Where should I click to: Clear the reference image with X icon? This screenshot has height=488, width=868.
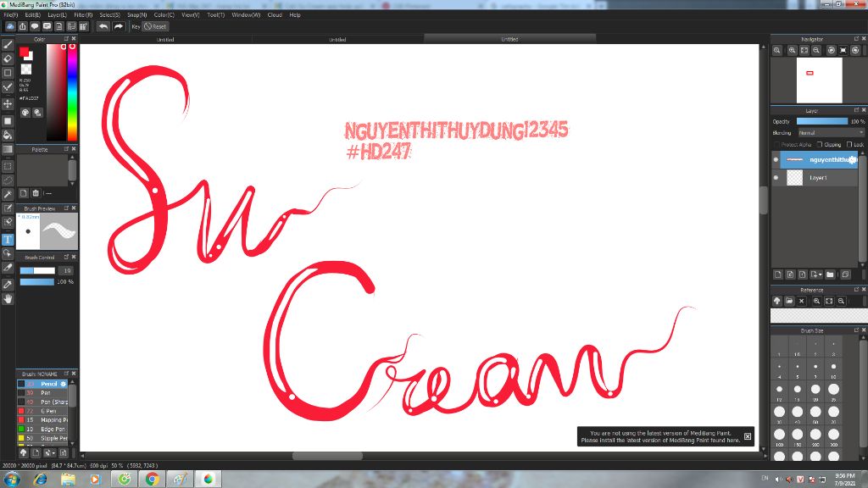click(x=802, y=301)
